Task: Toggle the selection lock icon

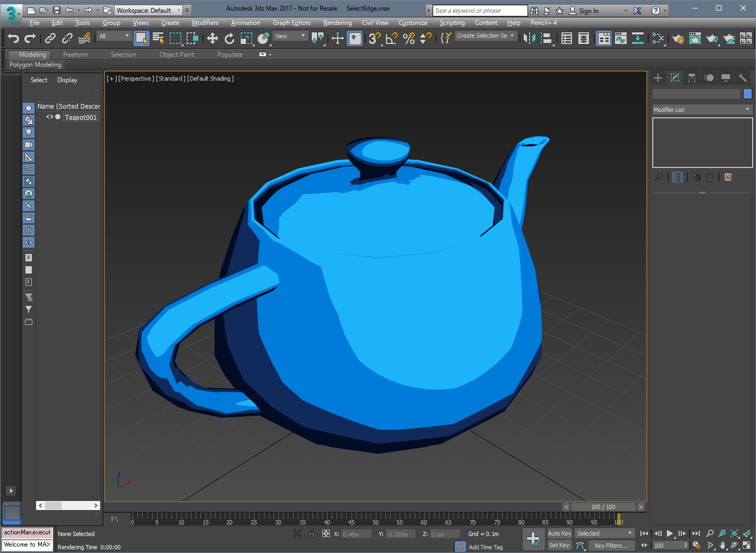Action: point(312,534)
